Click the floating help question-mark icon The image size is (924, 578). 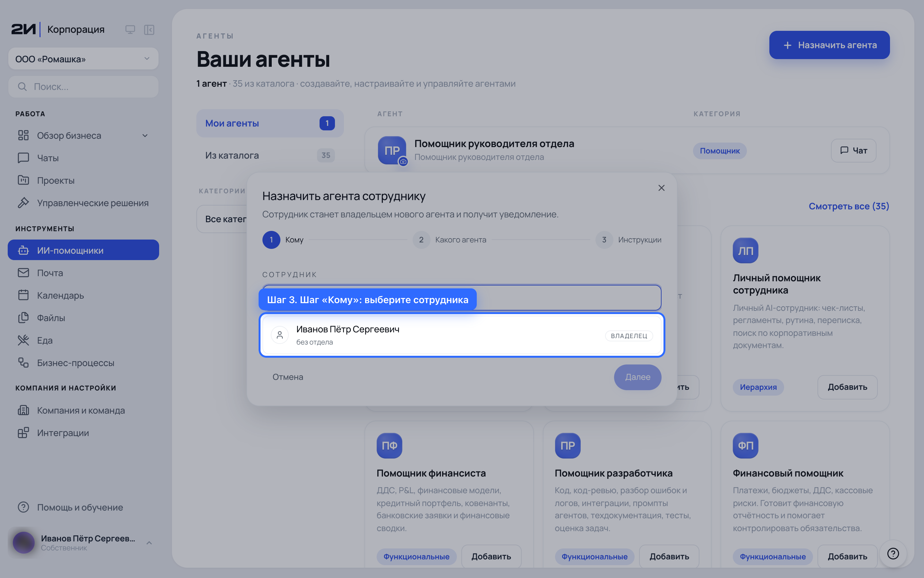click(x=893, y=554)
